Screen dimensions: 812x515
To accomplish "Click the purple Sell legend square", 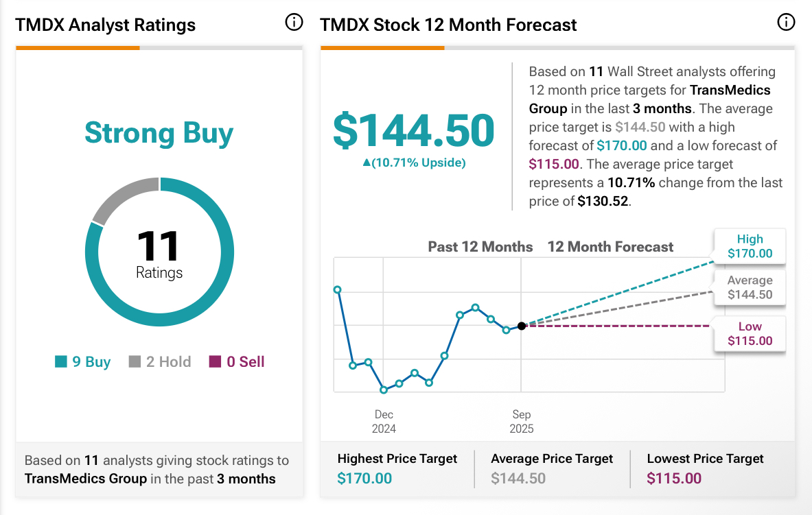I will 216,362.
